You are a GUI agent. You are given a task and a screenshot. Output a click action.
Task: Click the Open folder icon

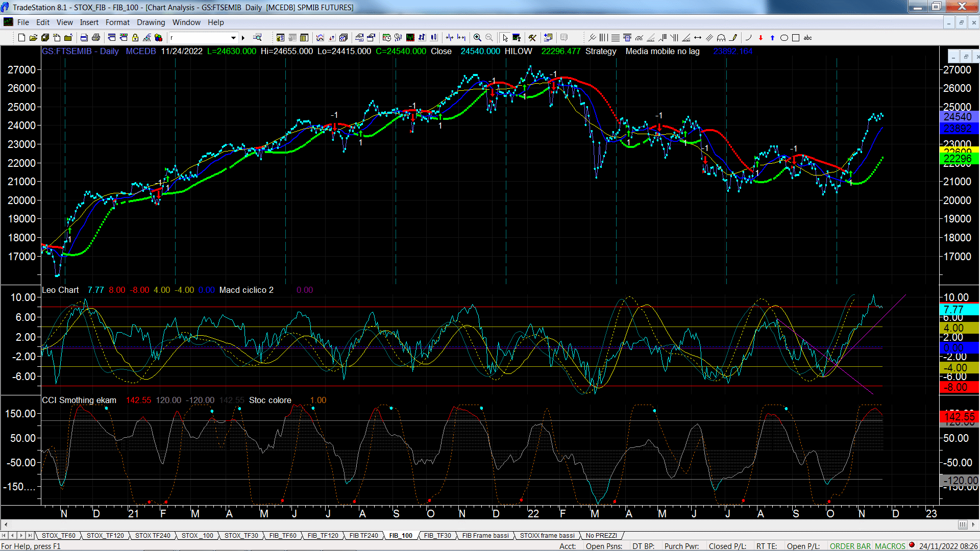tap(33, 38)
